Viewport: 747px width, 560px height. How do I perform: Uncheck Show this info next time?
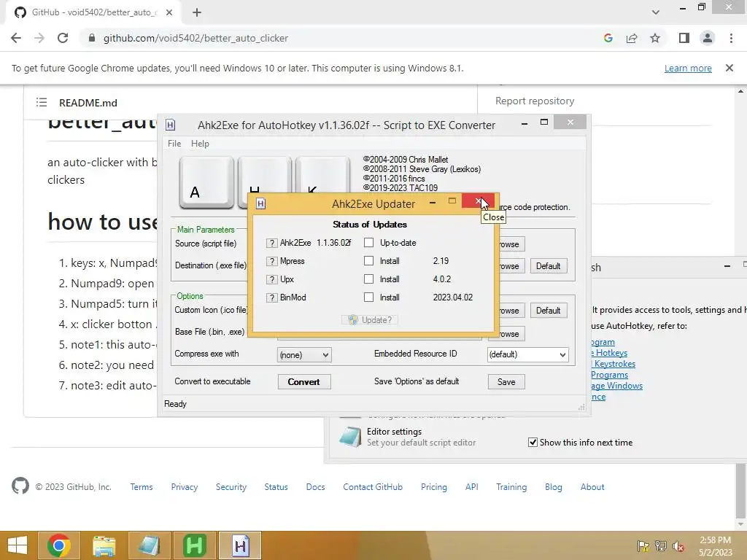[533, 443]
